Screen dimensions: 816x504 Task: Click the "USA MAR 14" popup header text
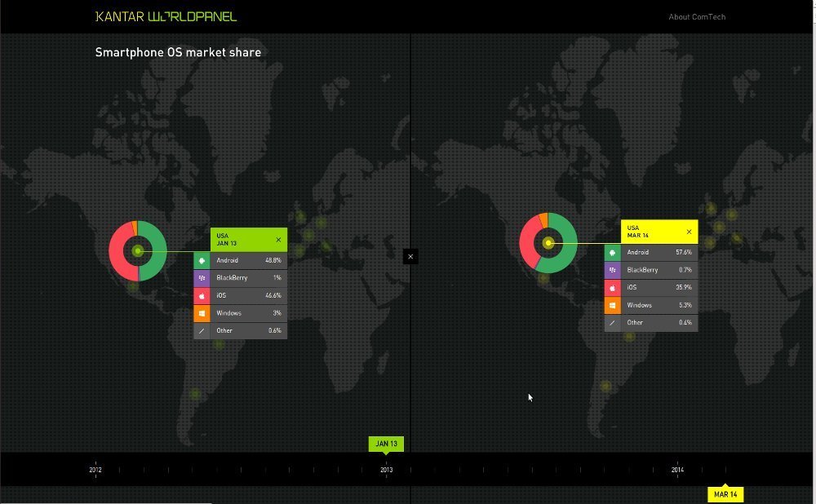[x=637, y=232]
